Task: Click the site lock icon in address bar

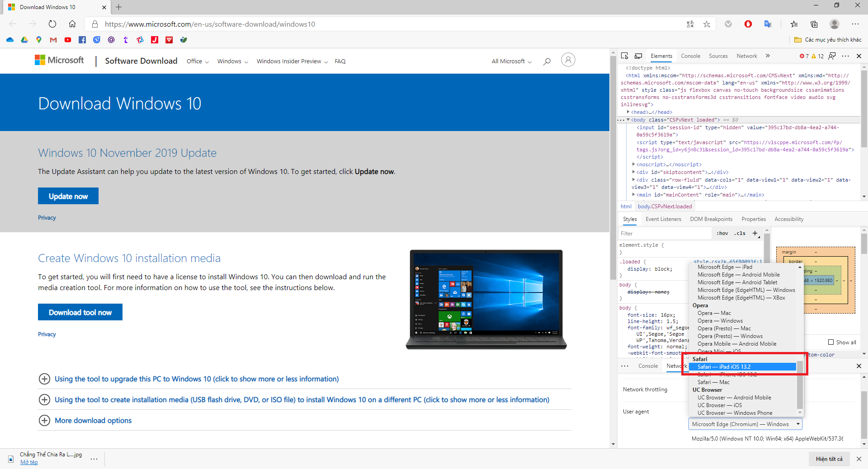Action: (95, 24)
